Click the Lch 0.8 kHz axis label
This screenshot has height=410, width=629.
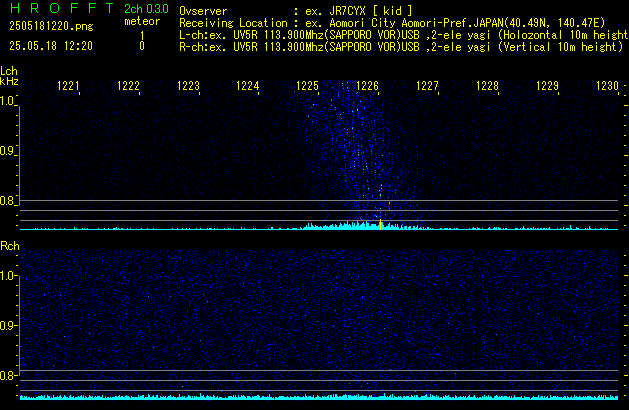point(7,201)
